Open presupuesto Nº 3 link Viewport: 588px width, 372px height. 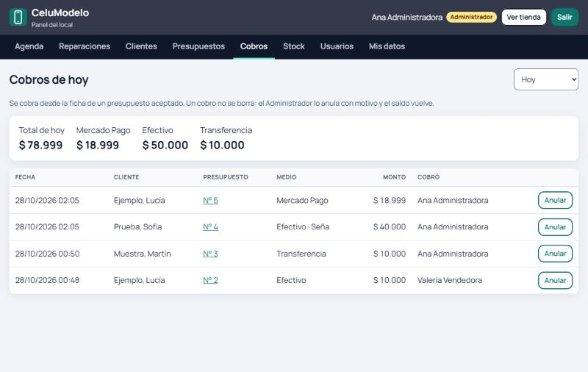tap(210, 254)
